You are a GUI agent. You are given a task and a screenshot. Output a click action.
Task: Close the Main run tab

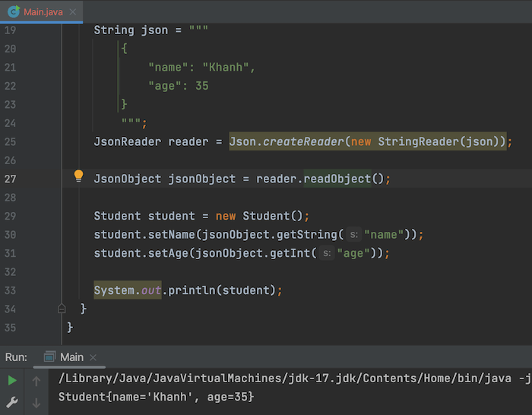(93, 357)
